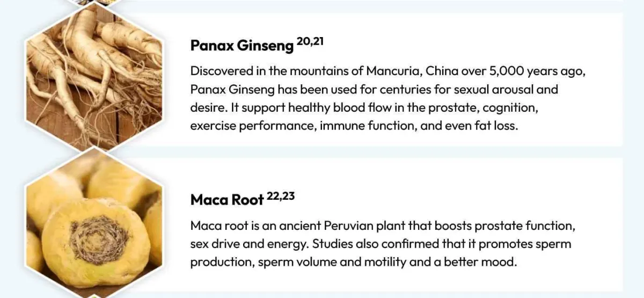Image resolution: width=644 pixels, height=298 pixels.
Task: Click "exercise performance" in ginseng text
Action: (253, 126)
